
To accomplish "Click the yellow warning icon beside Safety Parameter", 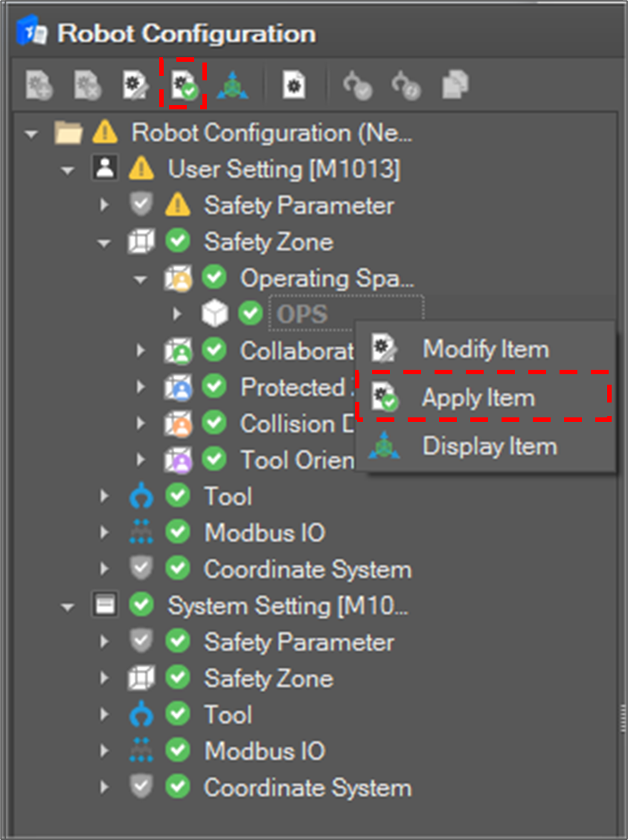I will (x=178, y=205).
